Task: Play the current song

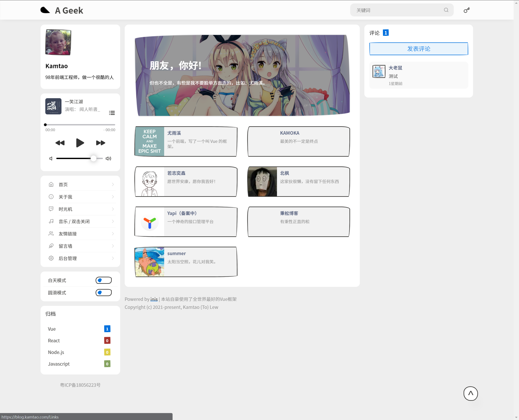Action: pyautogui.click(x=80, y=143)
